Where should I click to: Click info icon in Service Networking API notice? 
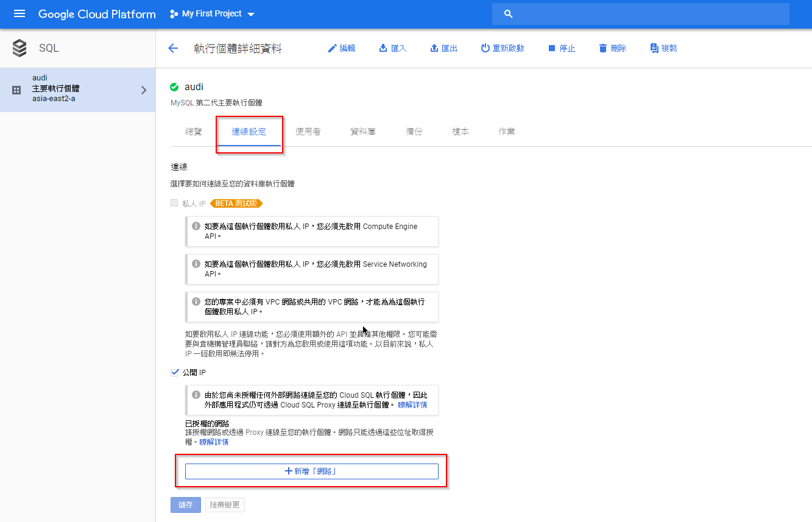point(196,264)
